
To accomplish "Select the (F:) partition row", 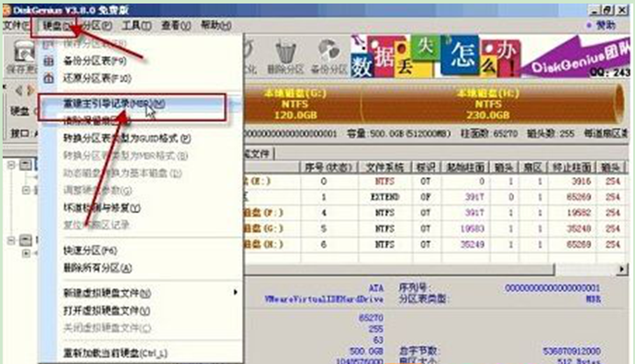I will click(435, 213).
